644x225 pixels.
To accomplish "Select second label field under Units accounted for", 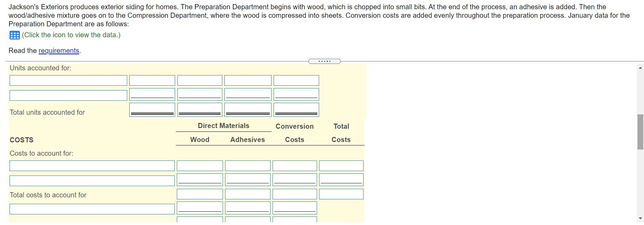I will coord(68,95).
